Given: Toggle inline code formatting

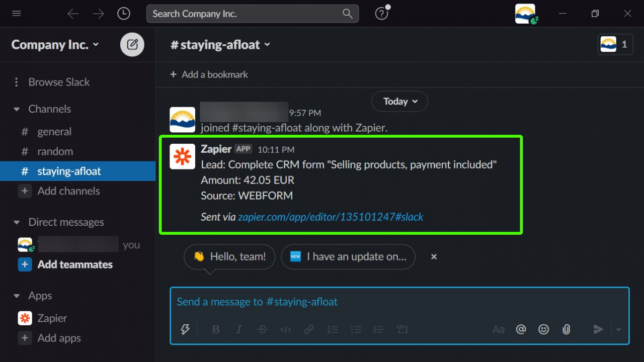Looking at the screenshot, I should [286, 329].
